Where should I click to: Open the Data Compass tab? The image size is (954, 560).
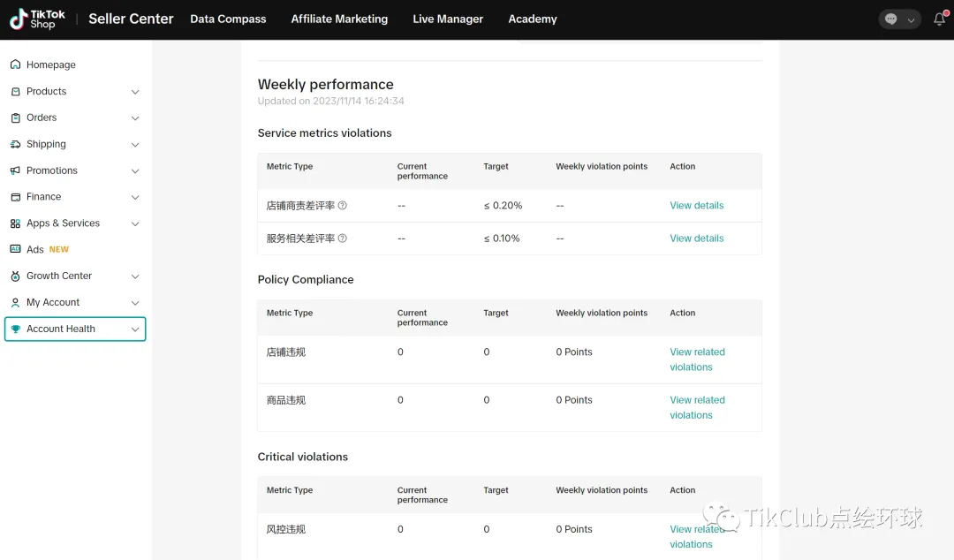coord(228,19)
